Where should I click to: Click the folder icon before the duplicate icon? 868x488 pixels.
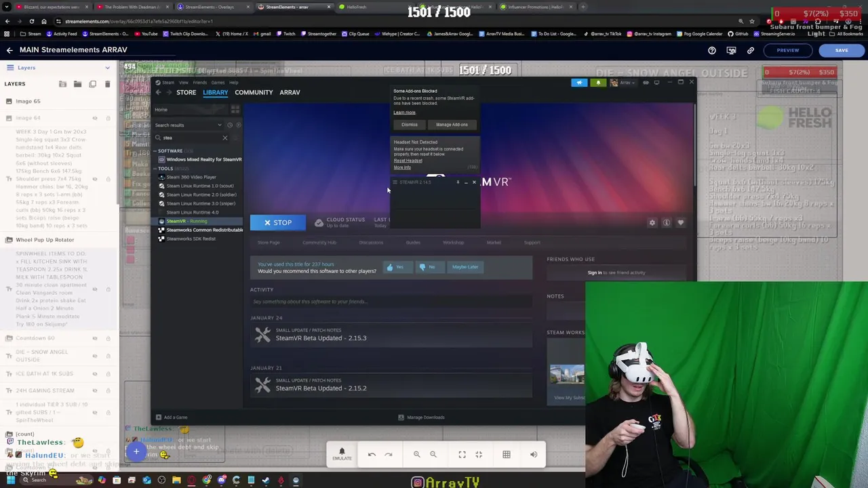pos(77,84)
